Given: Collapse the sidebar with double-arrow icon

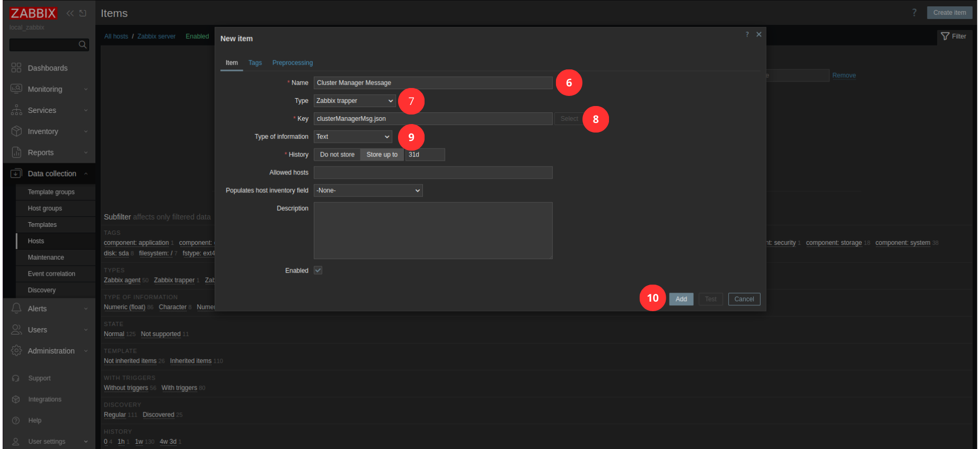Looking at the screenshot, I should click(70, 13).
